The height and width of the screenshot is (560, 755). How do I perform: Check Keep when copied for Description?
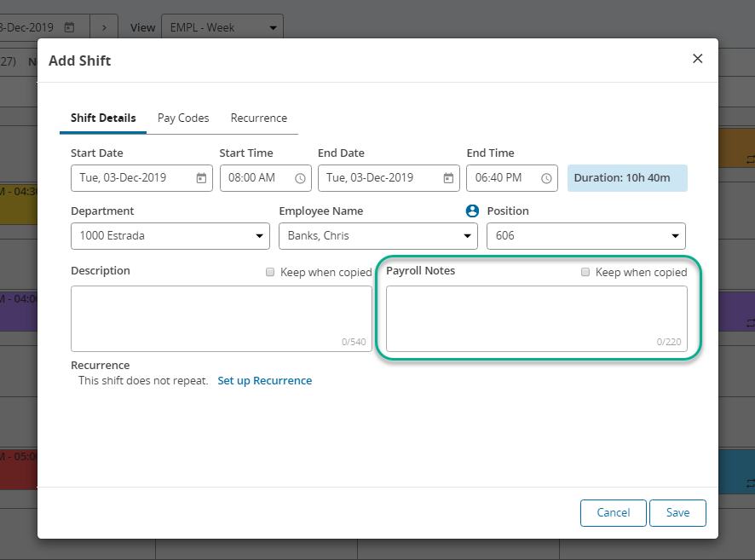pyautogui.click(x=270, y=272)
